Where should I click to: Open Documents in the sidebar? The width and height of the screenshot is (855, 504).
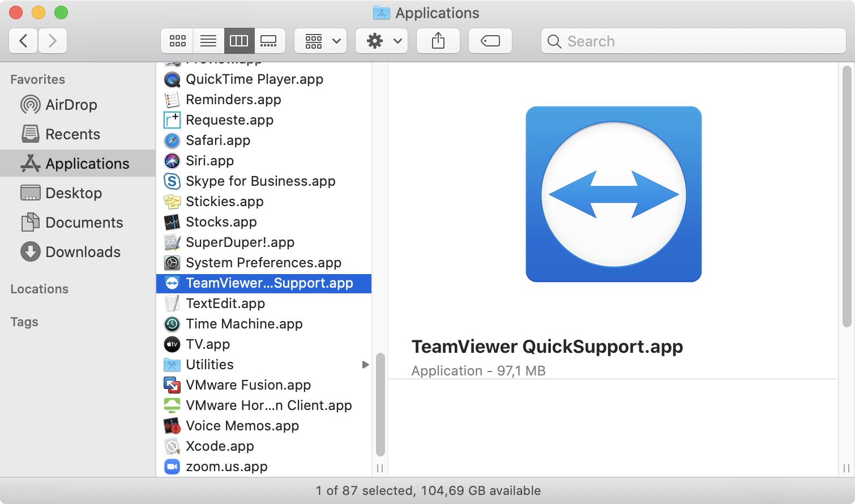[78, 223]
